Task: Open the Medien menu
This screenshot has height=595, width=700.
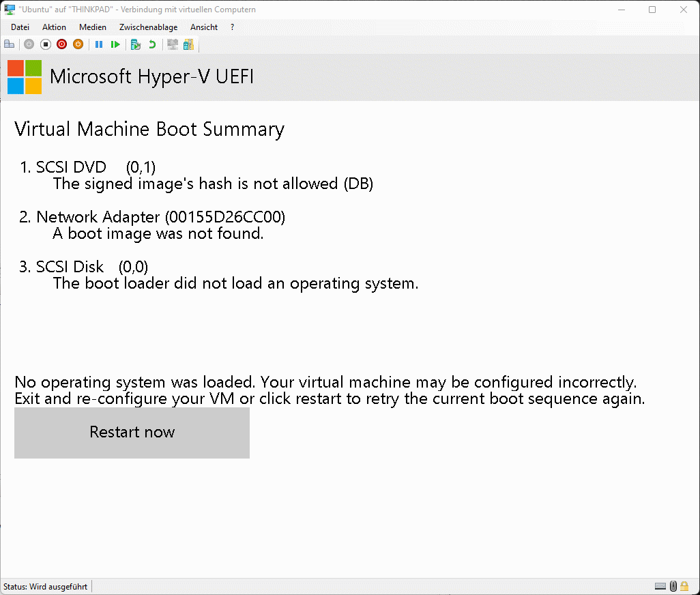Action: pyautogui.click(x=92, y=27)
